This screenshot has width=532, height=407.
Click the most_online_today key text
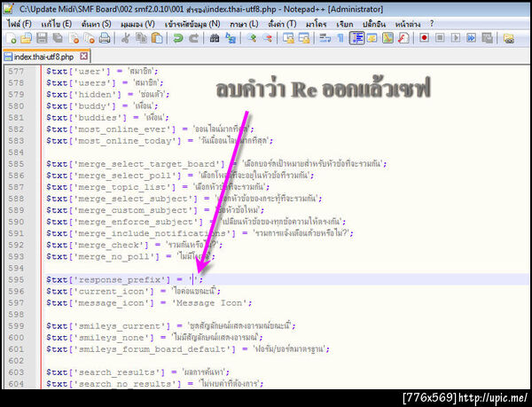[x=124, y=141]
